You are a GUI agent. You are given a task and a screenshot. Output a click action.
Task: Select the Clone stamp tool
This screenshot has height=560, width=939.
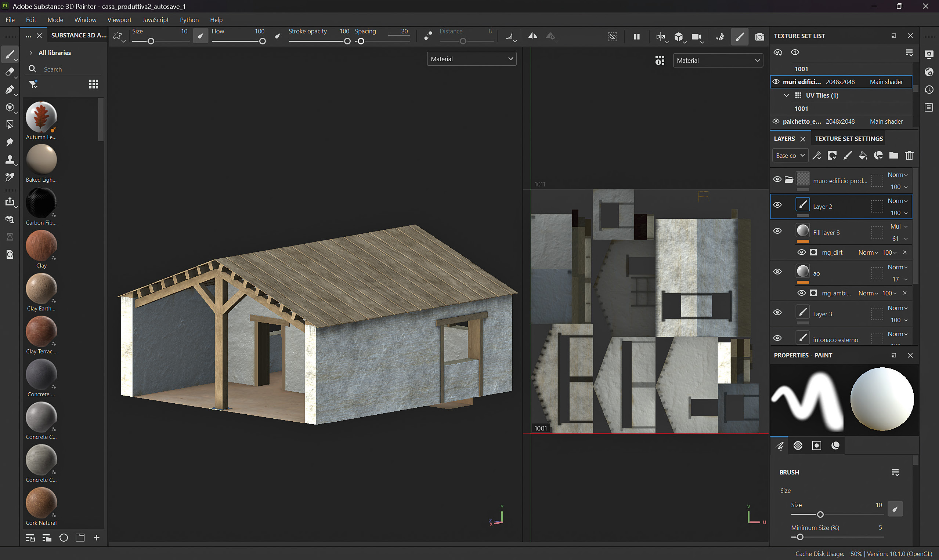10,160
